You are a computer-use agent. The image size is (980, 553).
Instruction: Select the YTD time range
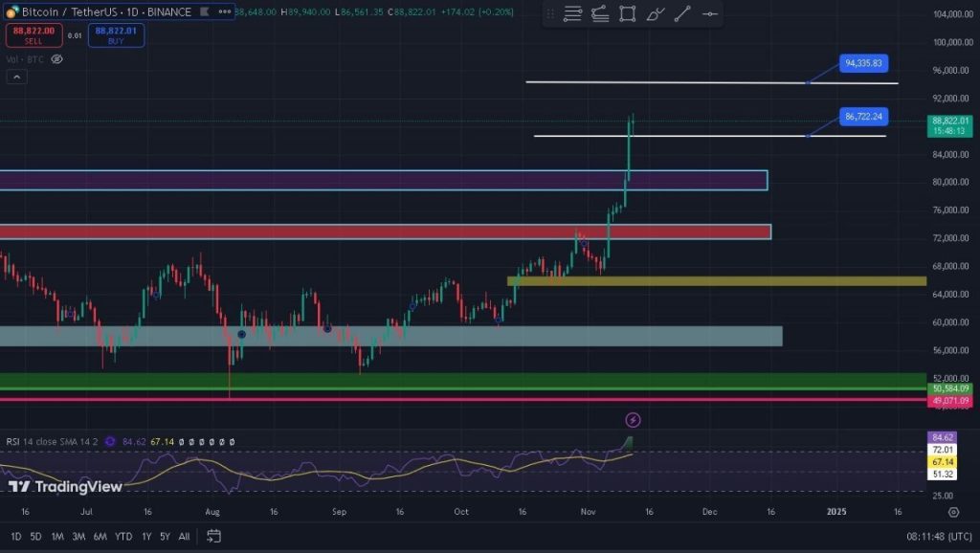click(122, 536)
